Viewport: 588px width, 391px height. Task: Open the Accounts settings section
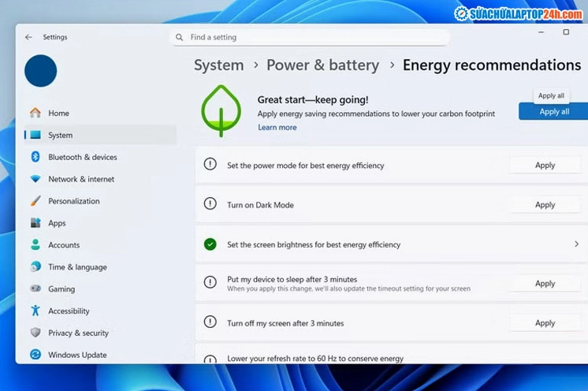point(64,245)
